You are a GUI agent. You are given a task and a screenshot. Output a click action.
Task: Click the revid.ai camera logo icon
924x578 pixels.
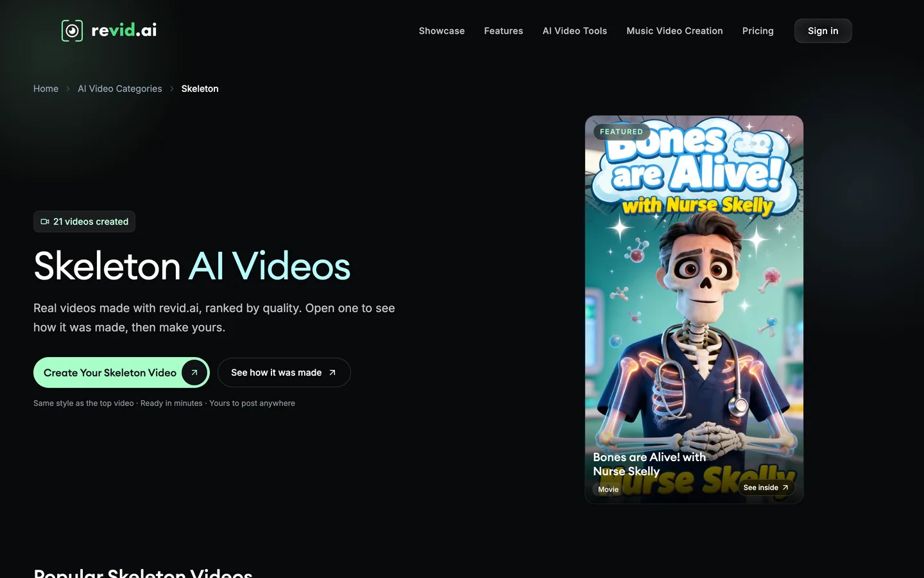pos(72,30)
